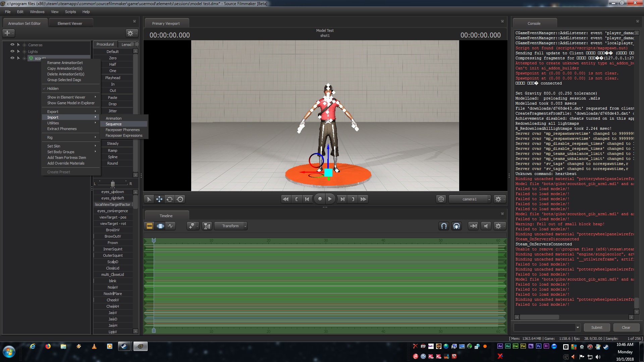The image size is (644, 362).
Task: Switch to Element Viewer tab
Action: (x=70, y=23)
